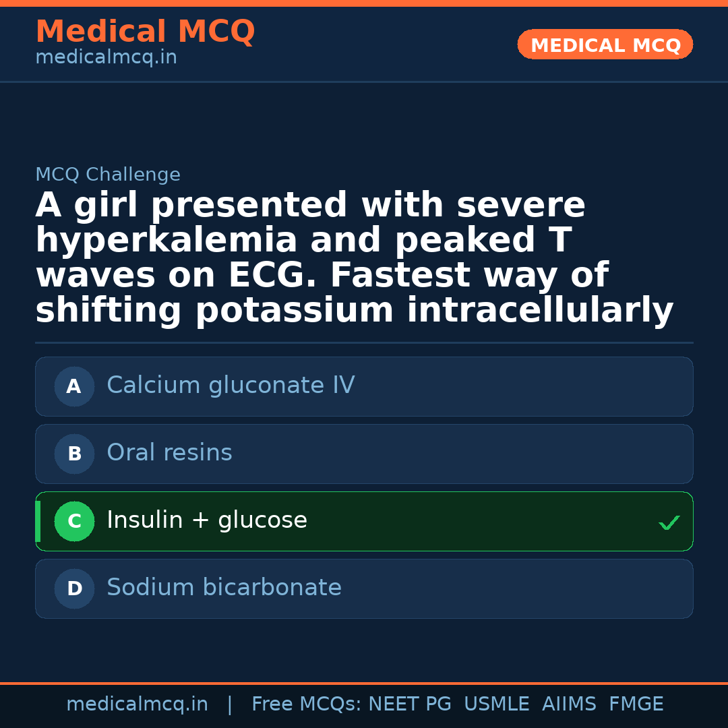
Task: Click the letter B option circle
Action: [x=74, y=454]
